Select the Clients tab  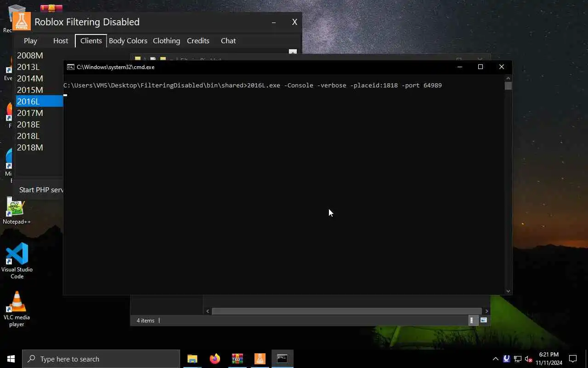pos(91,41)
